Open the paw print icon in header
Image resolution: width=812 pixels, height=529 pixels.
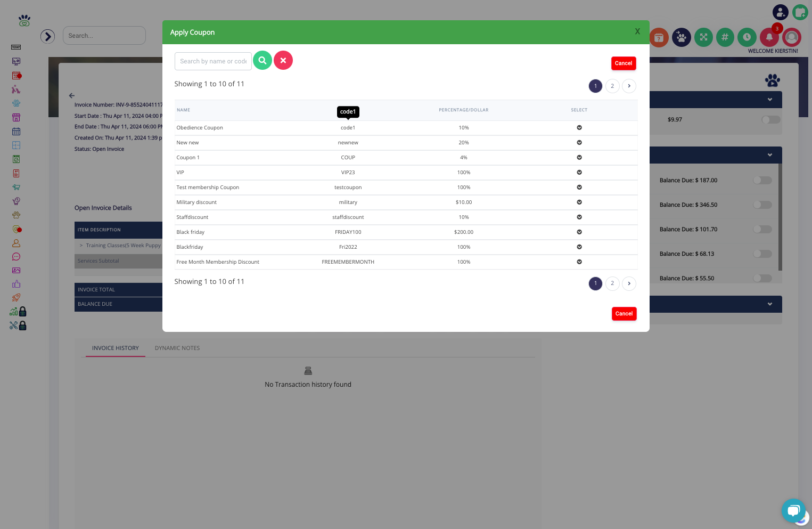(x=682, y=37)
